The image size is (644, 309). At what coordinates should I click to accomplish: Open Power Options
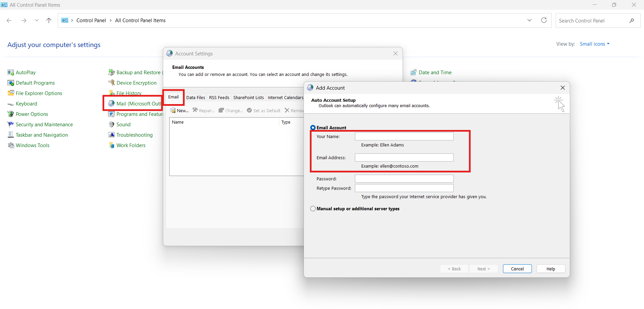[31, 114]
